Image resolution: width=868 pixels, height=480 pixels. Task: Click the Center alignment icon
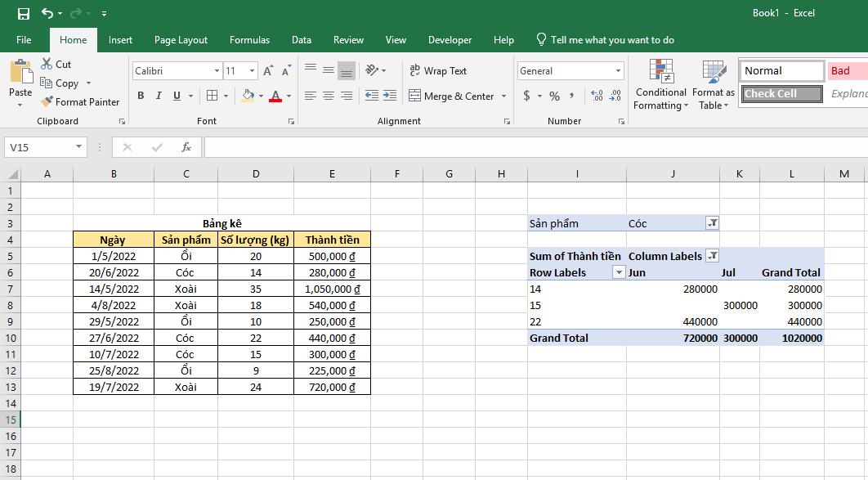coord(328,96)
